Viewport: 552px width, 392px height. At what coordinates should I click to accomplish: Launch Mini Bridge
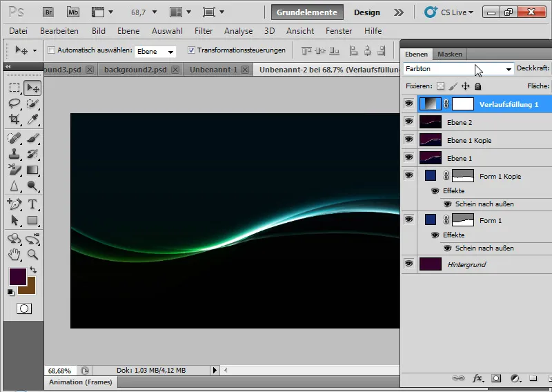(73, 12)
